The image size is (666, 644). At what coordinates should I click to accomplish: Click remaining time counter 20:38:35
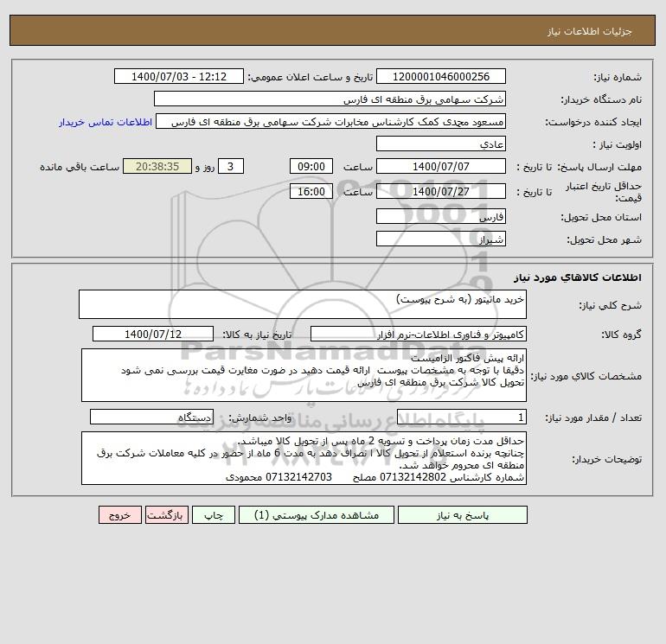(x=157, y=167)
